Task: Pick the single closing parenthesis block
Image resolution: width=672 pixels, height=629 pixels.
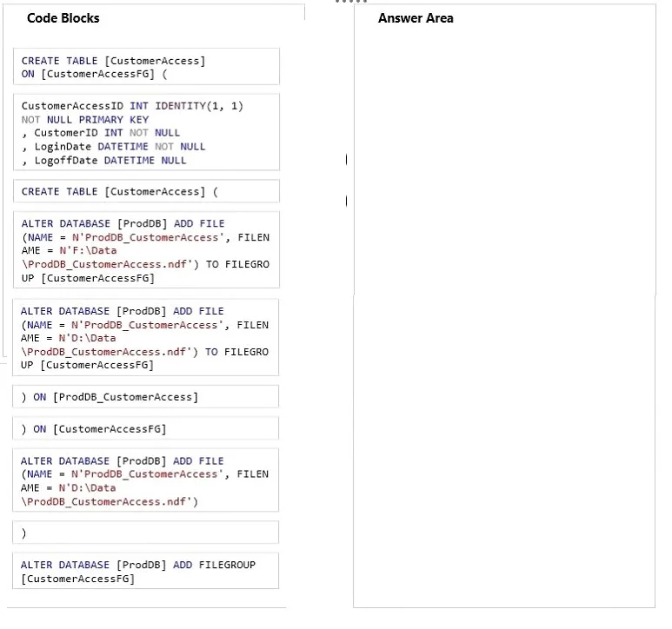Action: coord(146,533)
